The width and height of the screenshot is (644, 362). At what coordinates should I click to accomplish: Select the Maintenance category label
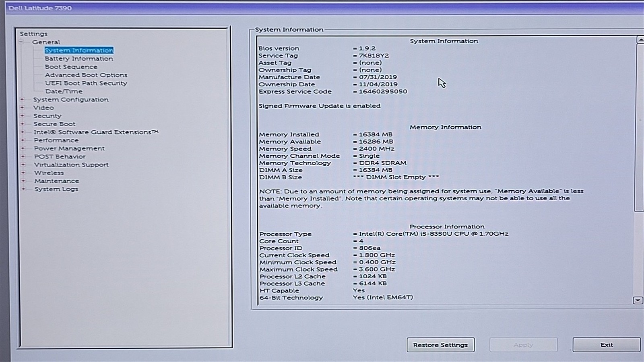click(x=57, y=181)
